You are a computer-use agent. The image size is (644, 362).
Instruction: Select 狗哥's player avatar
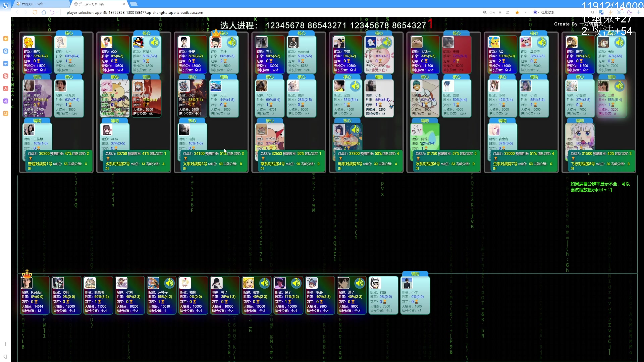point(375,283)
